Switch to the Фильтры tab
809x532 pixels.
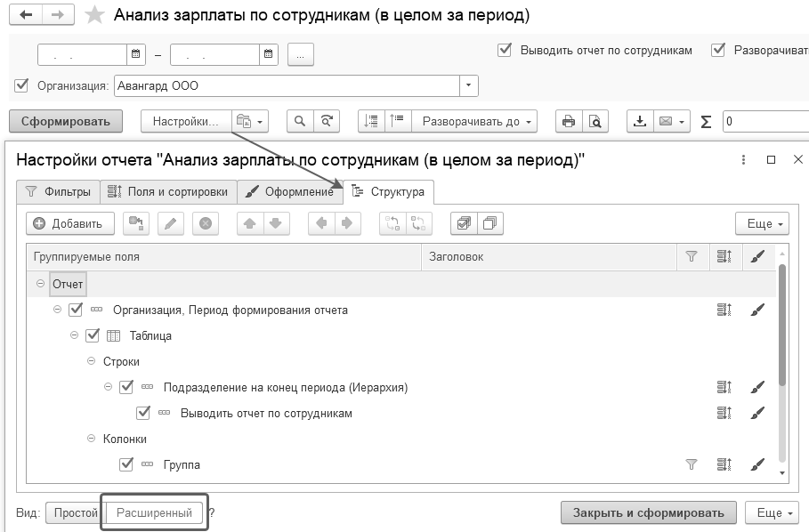(58, 192)
